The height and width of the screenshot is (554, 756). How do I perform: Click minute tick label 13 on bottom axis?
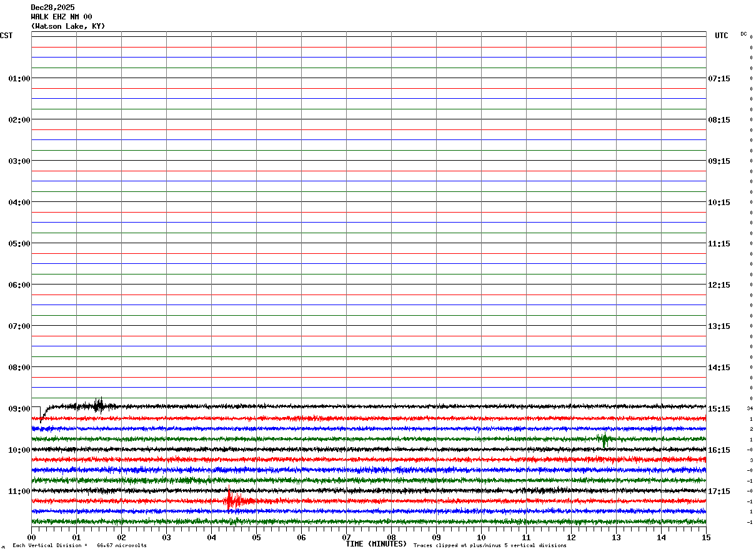616,538
